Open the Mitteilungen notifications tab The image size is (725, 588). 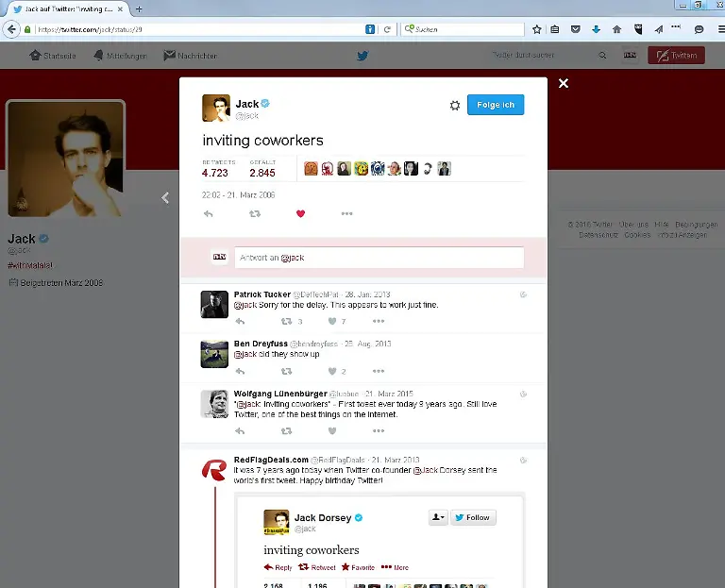[x=120, y=56]
